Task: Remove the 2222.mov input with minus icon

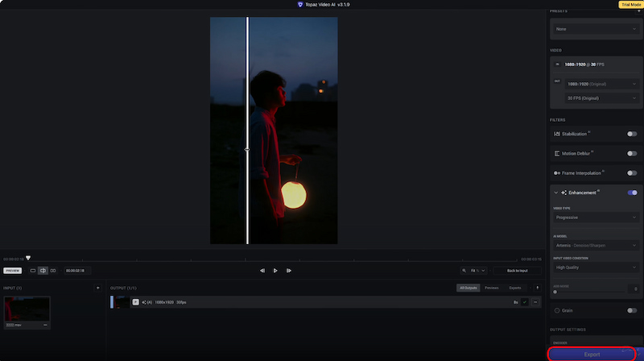Action: point(45,325)
